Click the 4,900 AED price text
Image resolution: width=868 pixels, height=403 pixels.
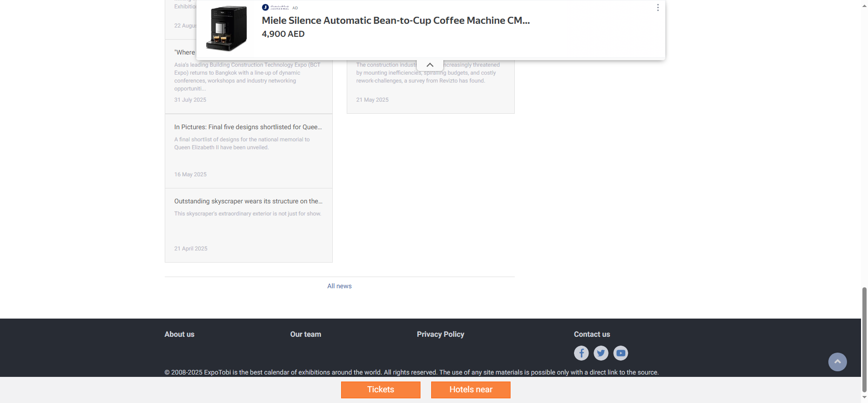pos(283,34)
